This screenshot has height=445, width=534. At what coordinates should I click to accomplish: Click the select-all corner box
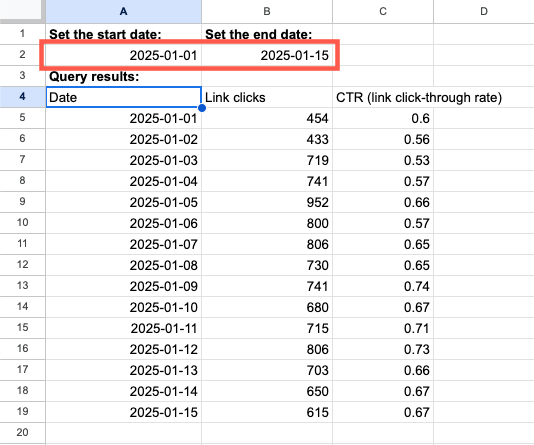coord(22,10)
